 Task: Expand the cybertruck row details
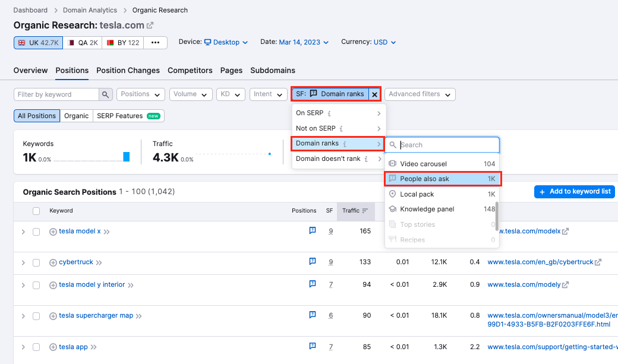click(x=23, y=262)
